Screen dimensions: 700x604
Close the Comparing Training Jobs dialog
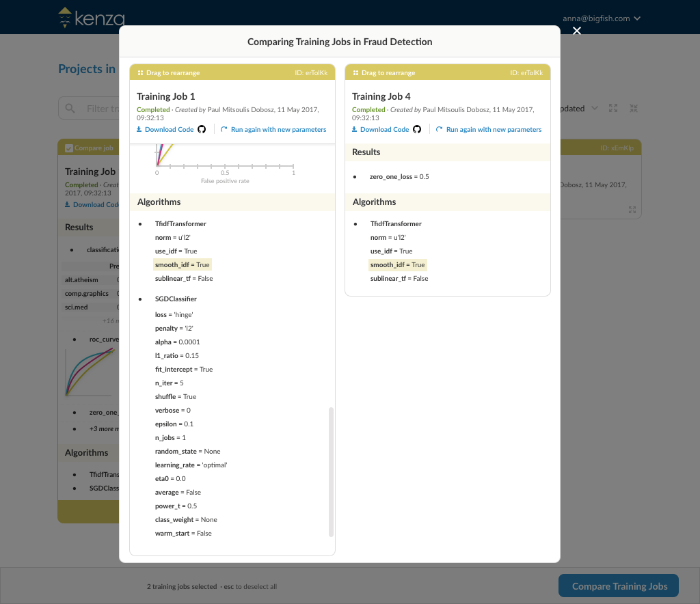coord(577,31)
